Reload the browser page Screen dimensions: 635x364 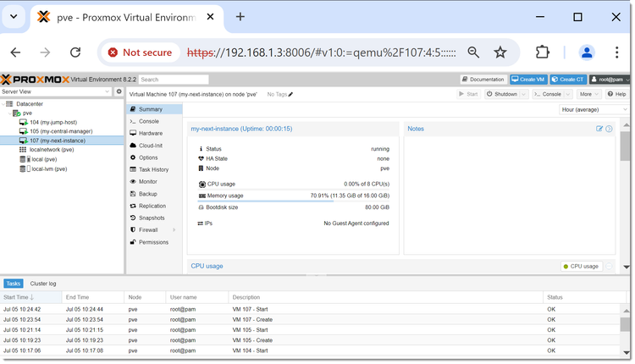coord(75,52)
